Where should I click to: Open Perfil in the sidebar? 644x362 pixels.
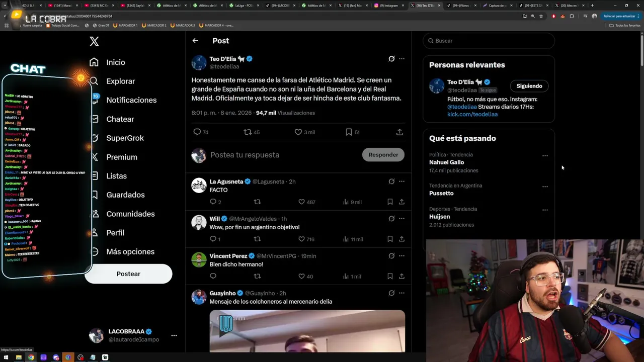click(x=107, y=233)
